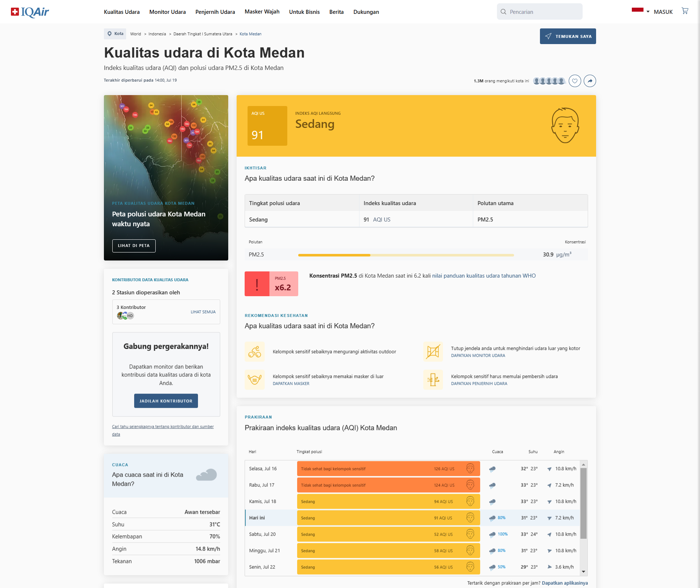Viewport: 700px width, 588px height.
Task: Click JADILAH KONTRIBUTOR button
Action: (166, 401)
